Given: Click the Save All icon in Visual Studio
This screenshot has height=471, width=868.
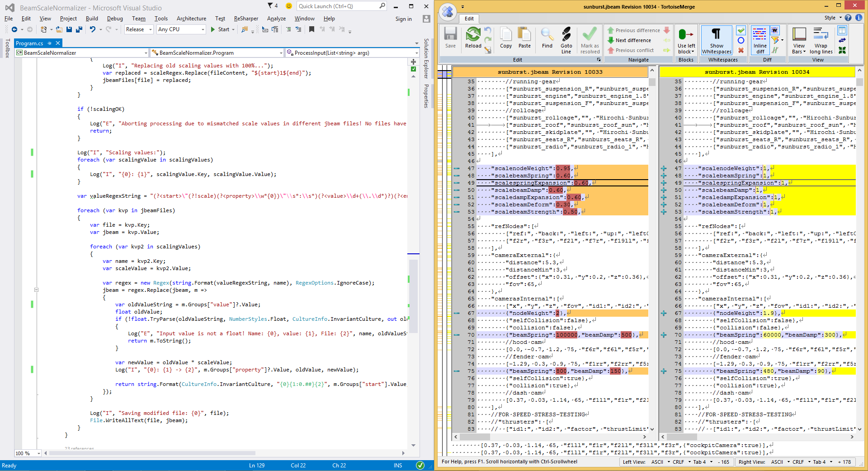Looking at the screenshot, I should coord(79,29).
